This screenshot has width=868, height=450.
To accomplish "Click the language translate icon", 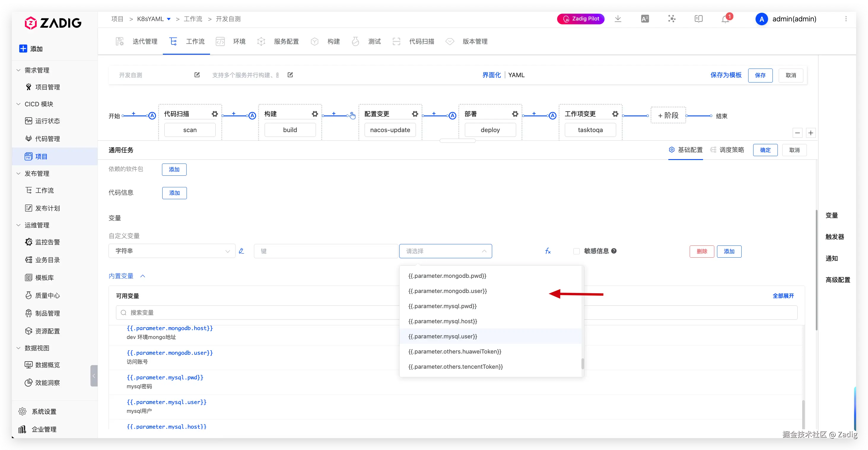I will 645,19.
